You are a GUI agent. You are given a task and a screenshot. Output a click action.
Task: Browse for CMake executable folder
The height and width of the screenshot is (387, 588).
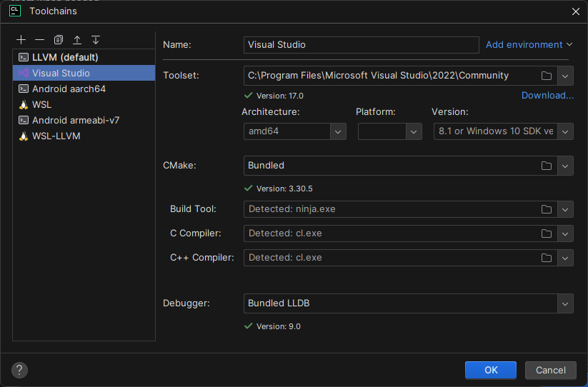click(547, 166)
